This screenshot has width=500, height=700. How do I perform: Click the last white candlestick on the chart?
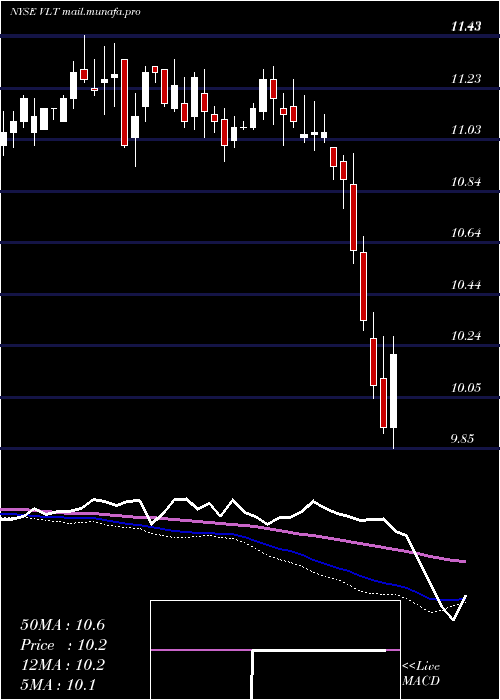click(x=393, y=392)
